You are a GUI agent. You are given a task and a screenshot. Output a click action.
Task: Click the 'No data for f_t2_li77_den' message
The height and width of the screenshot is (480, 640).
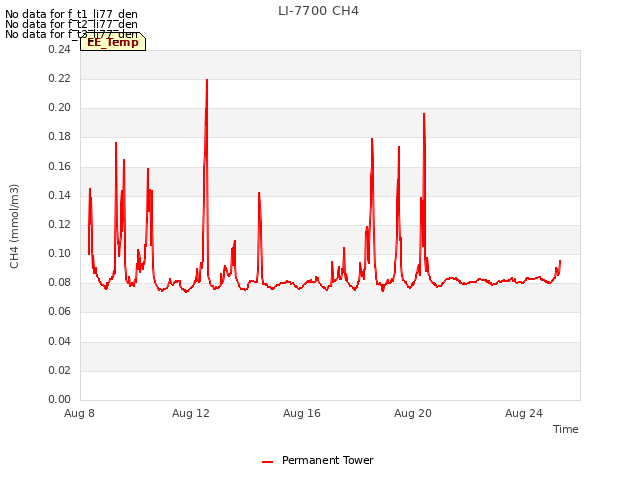pos(71,24)
